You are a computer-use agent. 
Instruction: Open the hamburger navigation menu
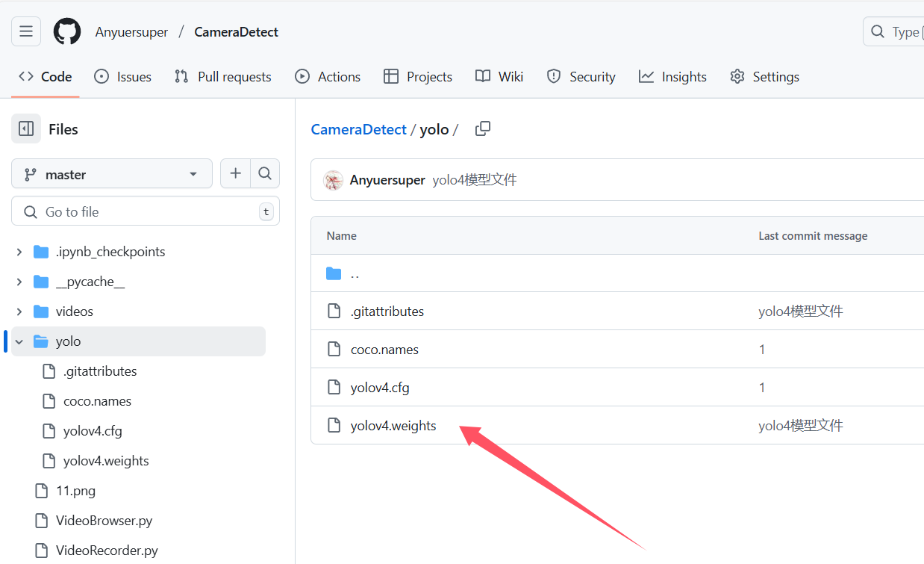pos(26,31)
